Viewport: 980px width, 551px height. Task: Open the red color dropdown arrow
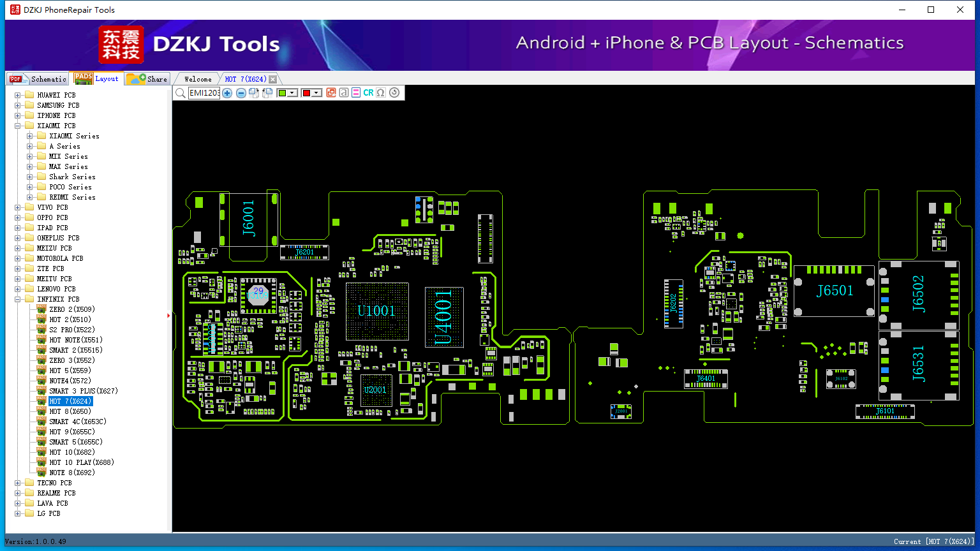coord(316,93)
